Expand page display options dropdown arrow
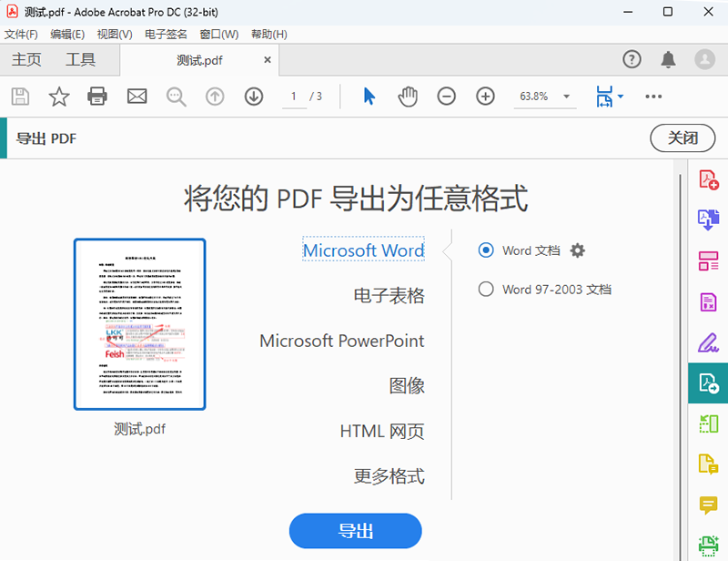 [621, 97]
